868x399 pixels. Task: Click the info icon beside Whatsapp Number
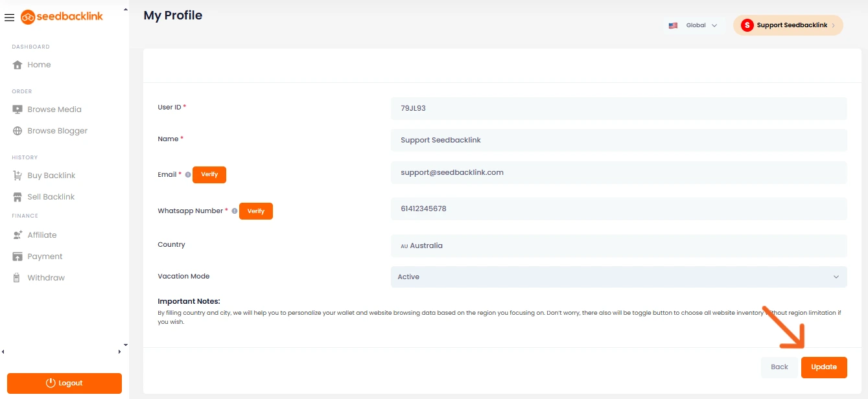click(x=235, y=211)
